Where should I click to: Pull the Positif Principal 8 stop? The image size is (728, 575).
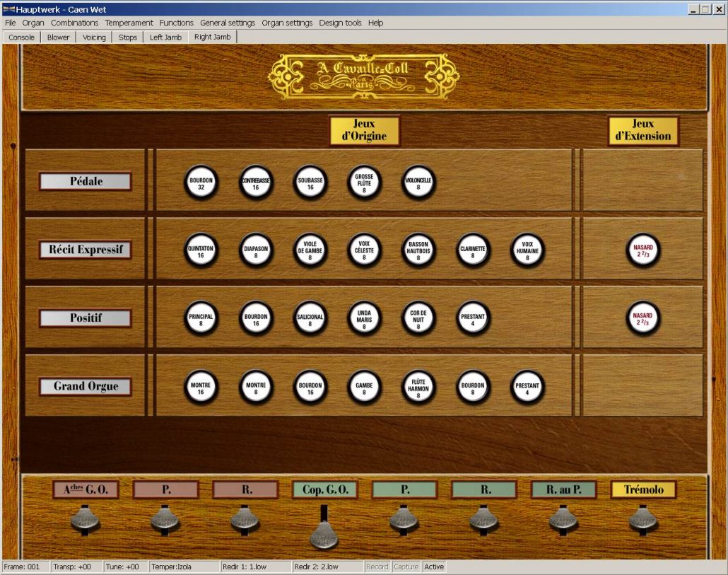click(201, 318)
